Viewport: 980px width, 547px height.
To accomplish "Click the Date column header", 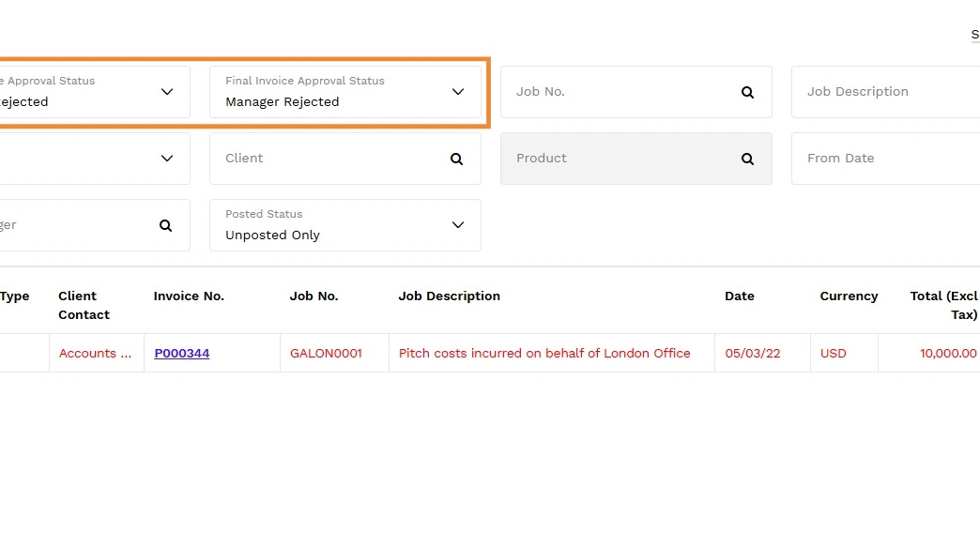I will point(740,296).
